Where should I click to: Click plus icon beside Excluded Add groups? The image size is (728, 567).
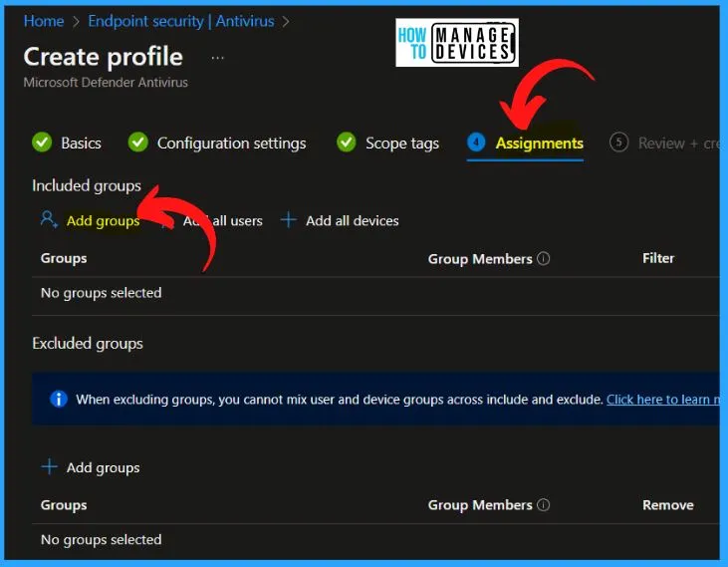point(49,466)
